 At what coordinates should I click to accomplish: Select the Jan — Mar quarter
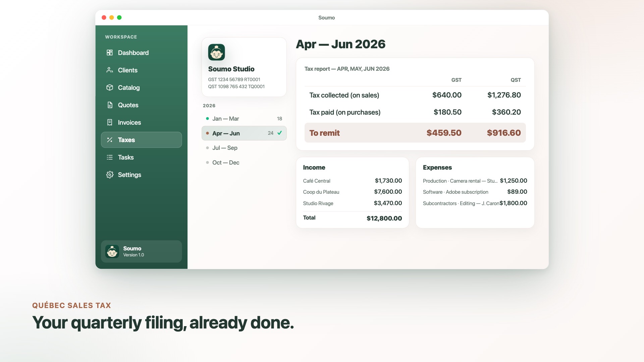pyautogui.click(x=244, y=119)
